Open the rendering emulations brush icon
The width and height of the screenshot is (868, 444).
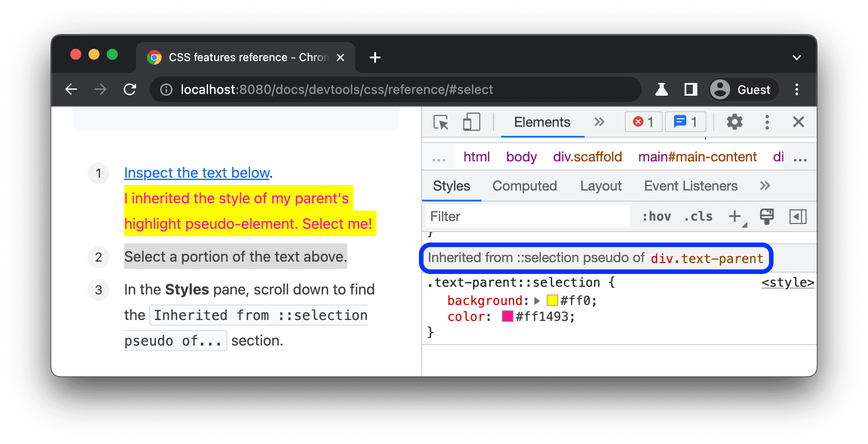pyautogui.click(x=766, y=217)
